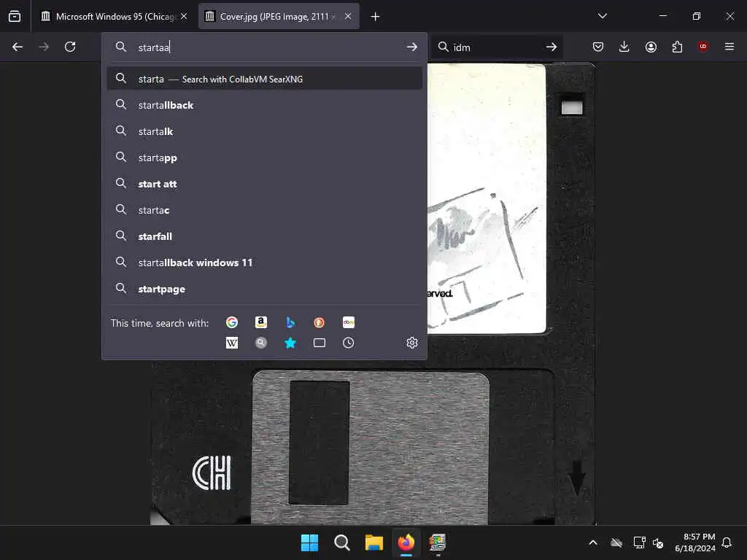
Task: Open a new tab
Action: pos(376,17)
